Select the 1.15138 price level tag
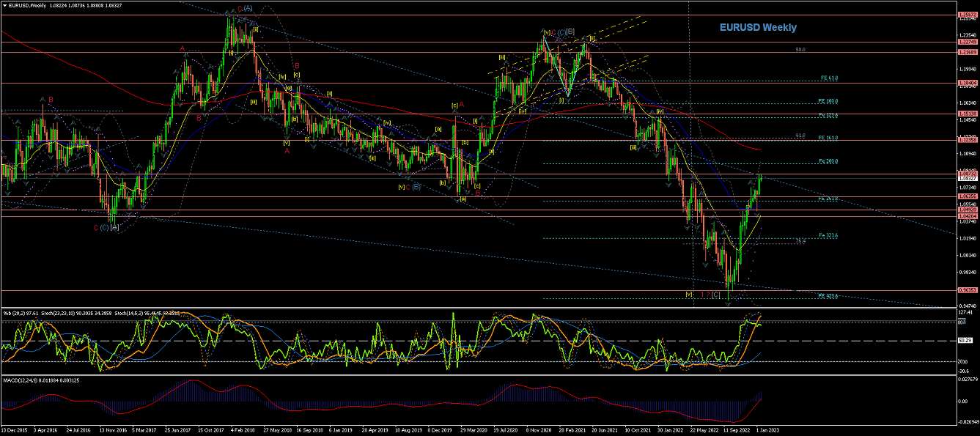Screen dimensions: 980x436 pos(969,114)
